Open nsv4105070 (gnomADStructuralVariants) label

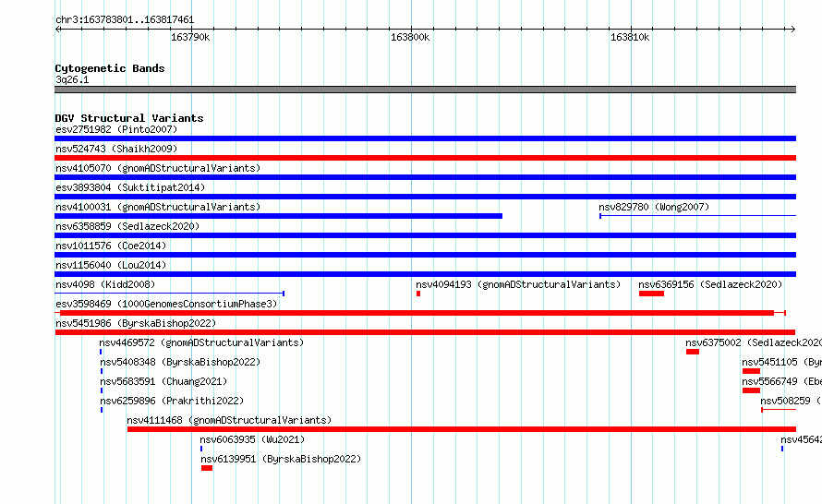(x=158, y=168)
